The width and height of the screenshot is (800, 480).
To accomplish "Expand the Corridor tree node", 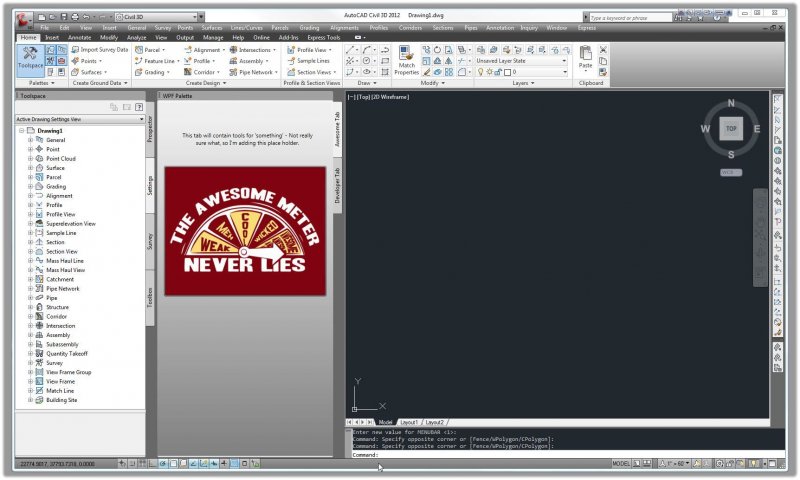I will click(30, 316).
